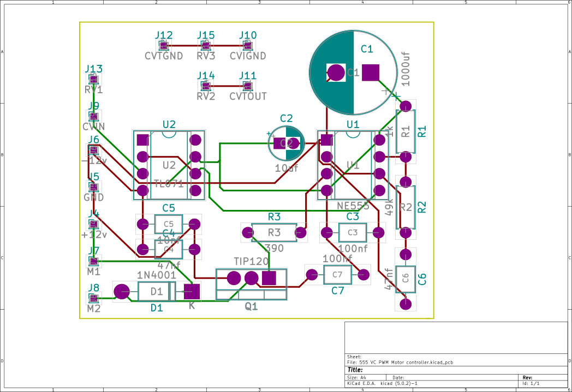Click pin 1 square pad of U1 NE555
572x392 pixels.
click(x=326, y=140)
